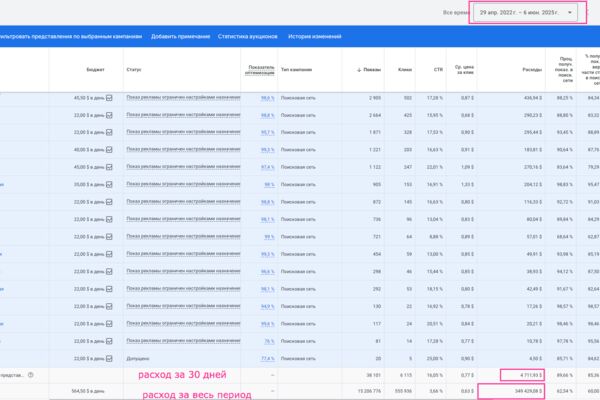Screen dimensions: 600x400
Task: Click the Ср. цена за клик column header
Action: point(464,70)
